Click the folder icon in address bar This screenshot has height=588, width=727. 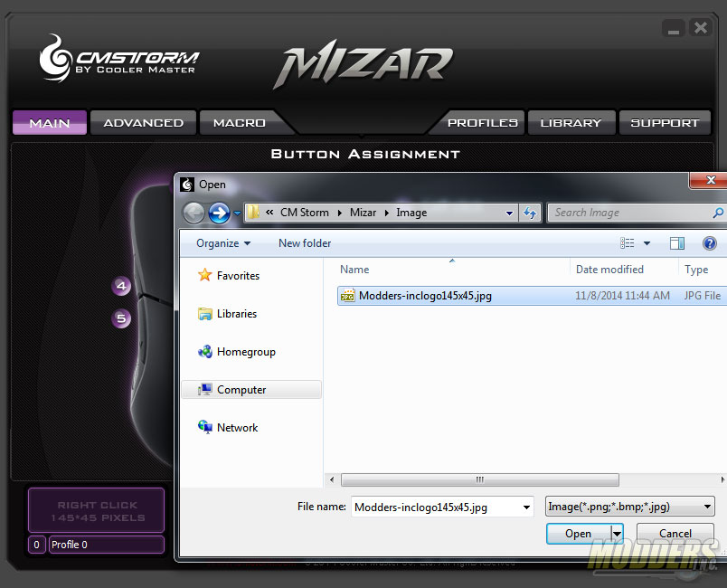click(x=253, y=213)
